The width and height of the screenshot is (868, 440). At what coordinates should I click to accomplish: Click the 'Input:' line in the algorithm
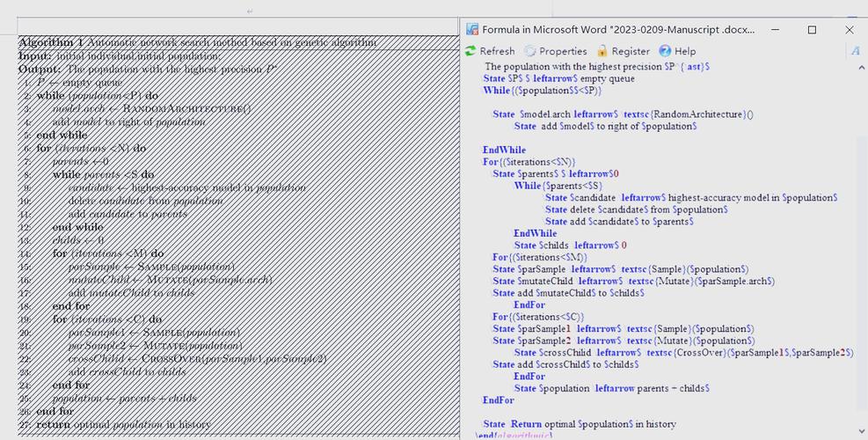(x=35, y=55)
